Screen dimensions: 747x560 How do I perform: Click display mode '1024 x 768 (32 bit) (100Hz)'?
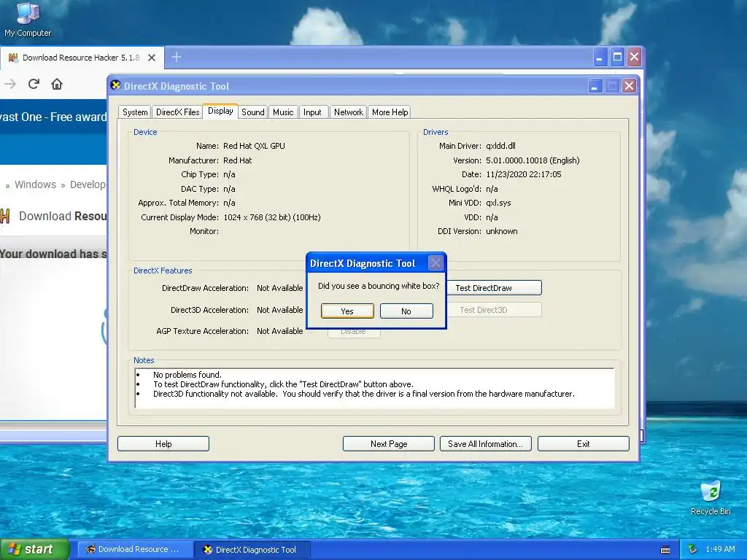(x=271, y=217)
